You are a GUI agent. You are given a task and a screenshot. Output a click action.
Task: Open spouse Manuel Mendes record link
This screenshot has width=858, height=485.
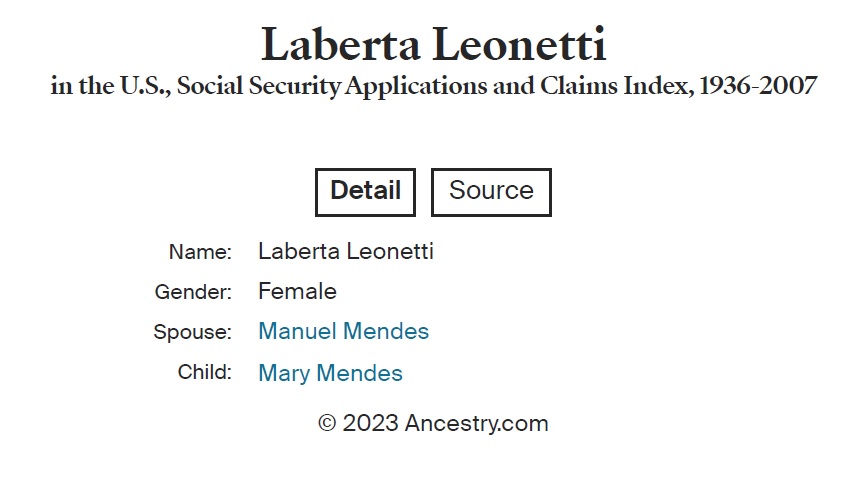343,332
